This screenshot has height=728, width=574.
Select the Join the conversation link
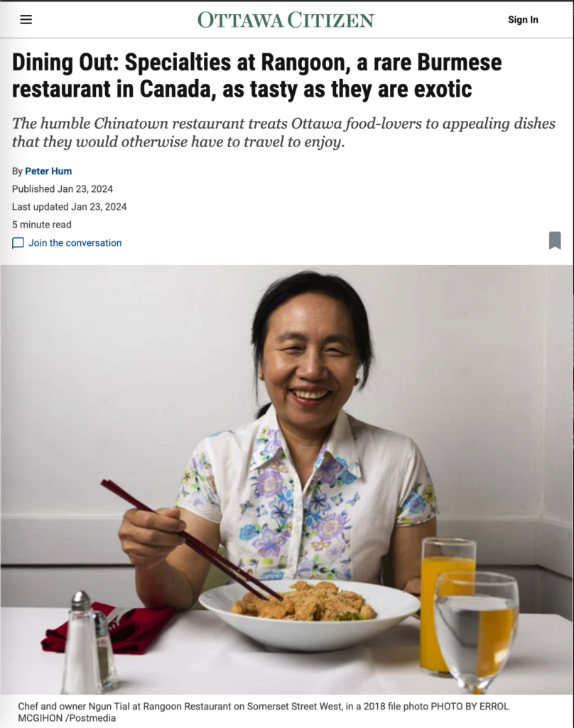tap(75, 243)
